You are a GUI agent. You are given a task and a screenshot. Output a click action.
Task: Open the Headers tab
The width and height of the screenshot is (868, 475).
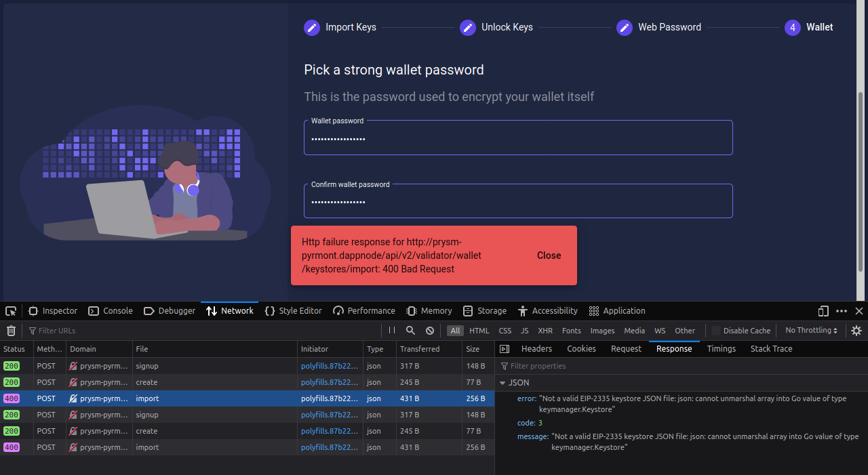pos(536,348)
